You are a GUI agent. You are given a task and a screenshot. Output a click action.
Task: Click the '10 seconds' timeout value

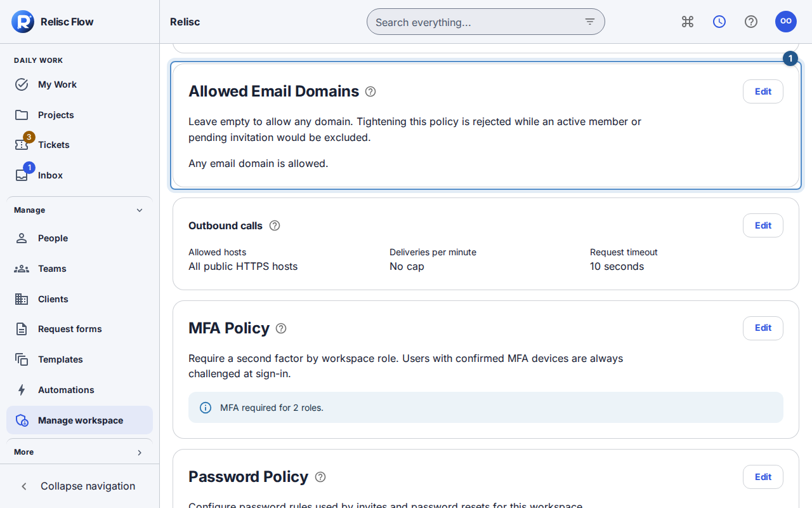pos(617,267)
